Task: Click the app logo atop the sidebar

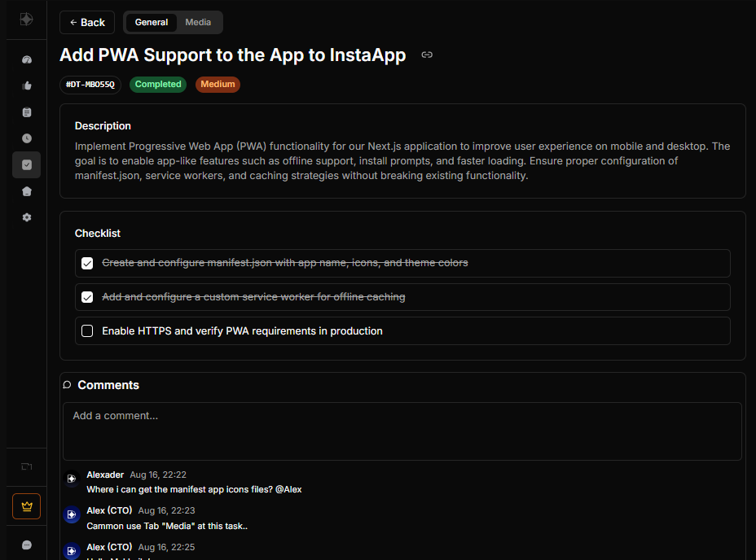Action: (27, 20)
